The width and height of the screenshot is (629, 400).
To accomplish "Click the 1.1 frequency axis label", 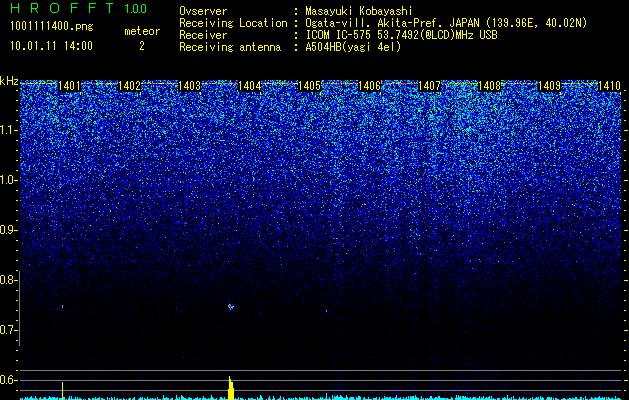I will [8, 130].
